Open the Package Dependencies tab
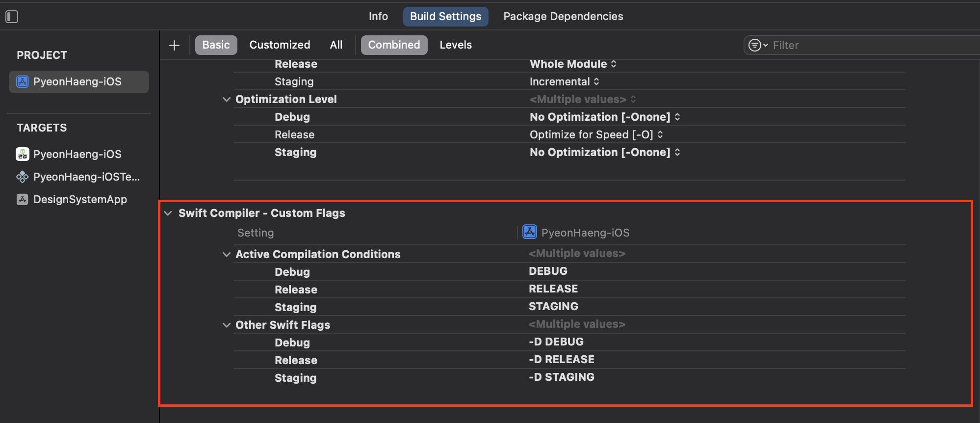This screenshot has height=423, width=980. [x=563, y=16]
